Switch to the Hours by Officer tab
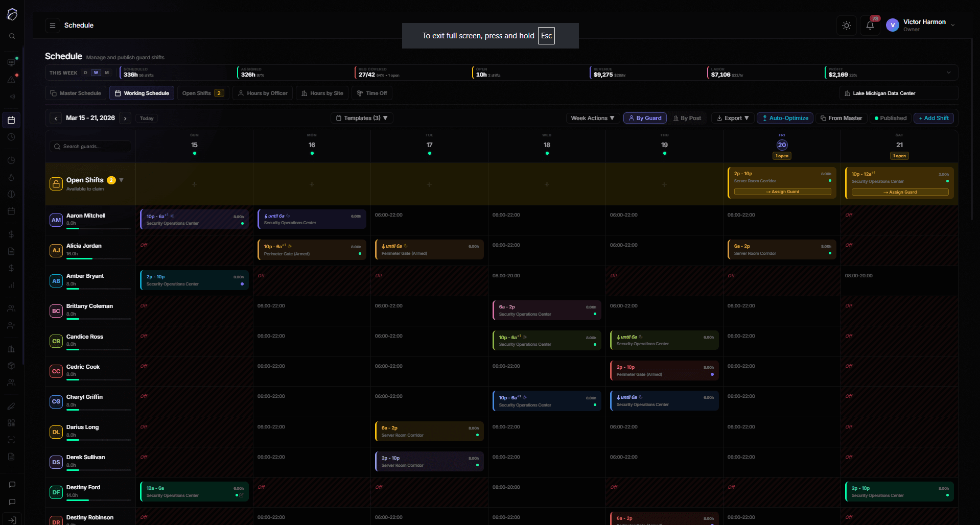 tap(262, 93)
